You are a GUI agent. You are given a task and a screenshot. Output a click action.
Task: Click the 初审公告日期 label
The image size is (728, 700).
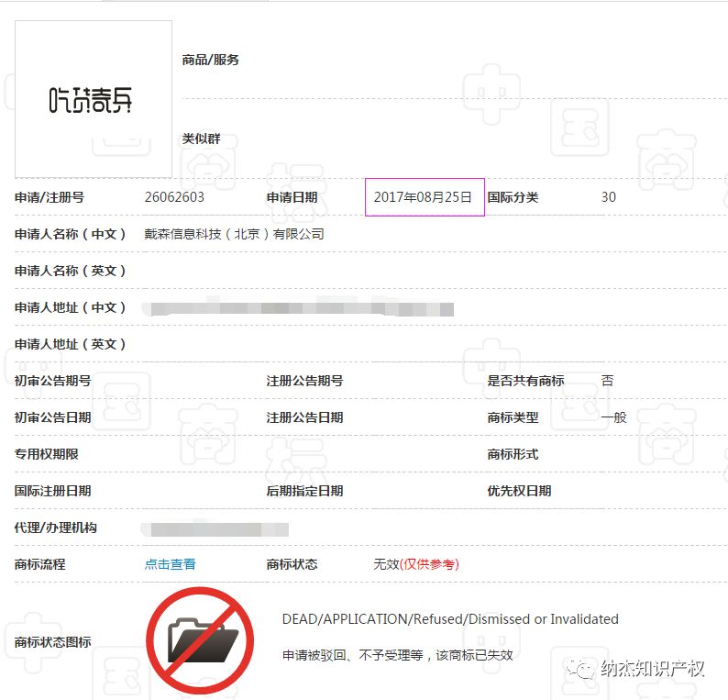pyautogui.click(x=52, y=417)
